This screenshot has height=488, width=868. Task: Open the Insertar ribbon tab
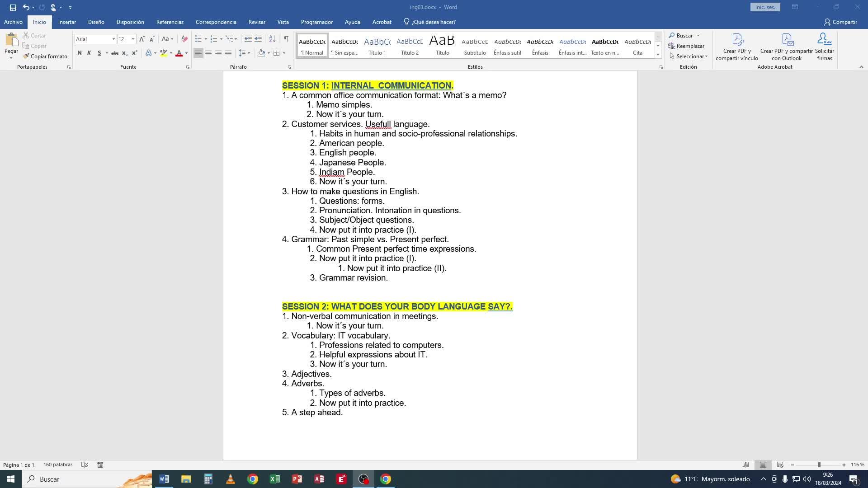coord(67,22)
